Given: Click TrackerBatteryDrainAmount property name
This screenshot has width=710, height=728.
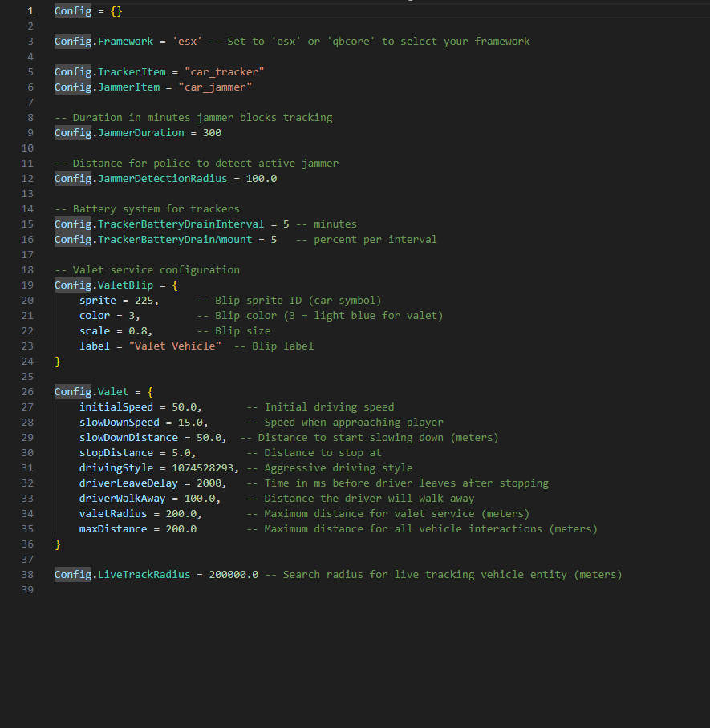Looking at the screenshot, I should coord(175,240).
